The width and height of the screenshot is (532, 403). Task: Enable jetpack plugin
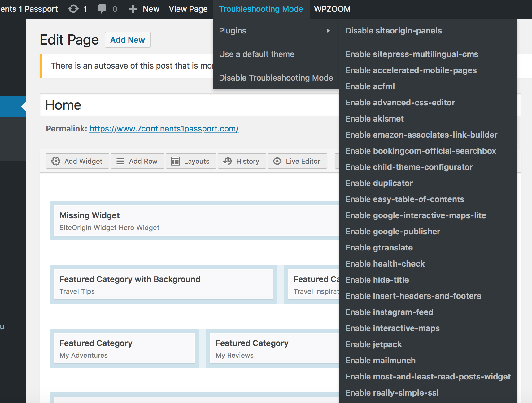(x=374, y=344)
